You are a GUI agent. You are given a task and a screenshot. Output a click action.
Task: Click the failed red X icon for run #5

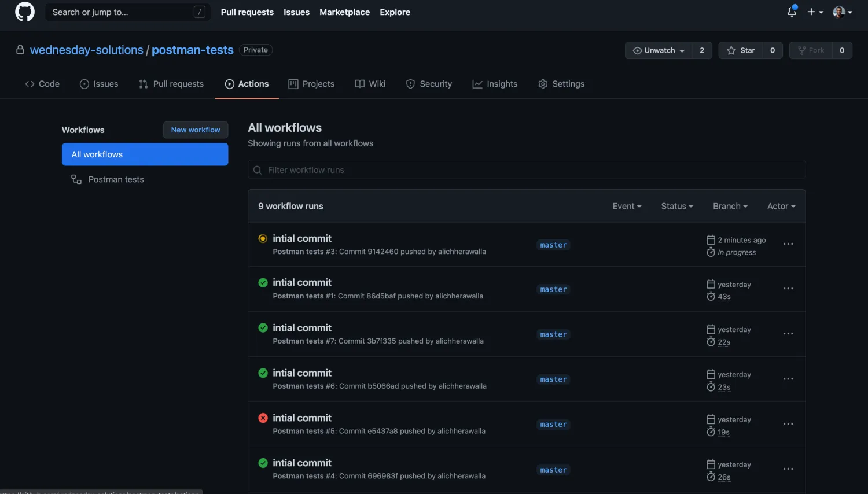(x=263, y=418)
